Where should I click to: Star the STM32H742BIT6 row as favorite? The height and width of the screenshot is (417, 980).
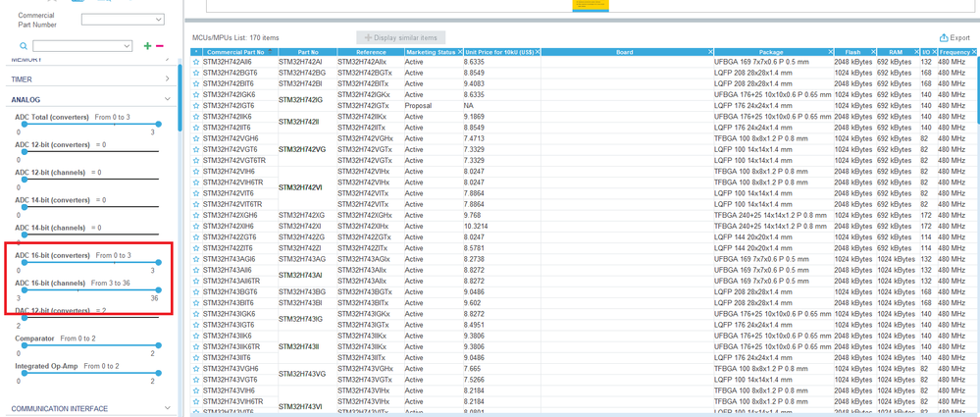click(x=196, y=83)
